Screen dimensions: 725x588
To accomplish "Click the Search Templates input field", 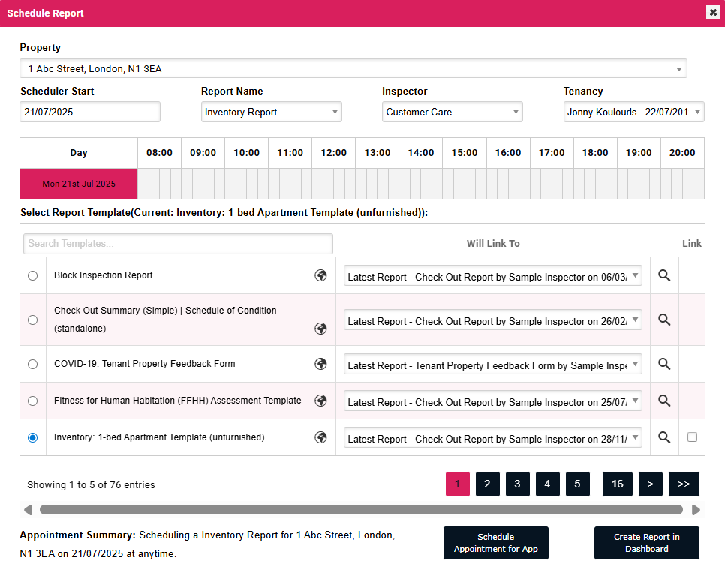I will (x=178, y=244).
